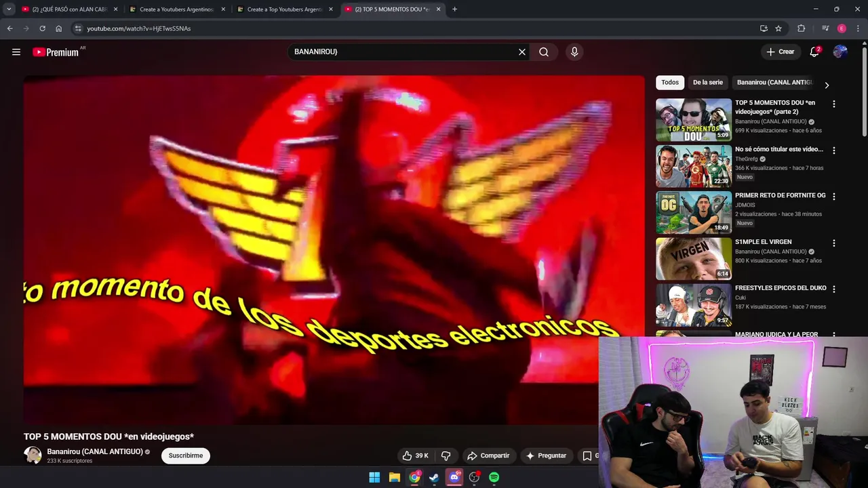Open the Bananirou channel avatar

pyautogui.click(x=33, y=455)
